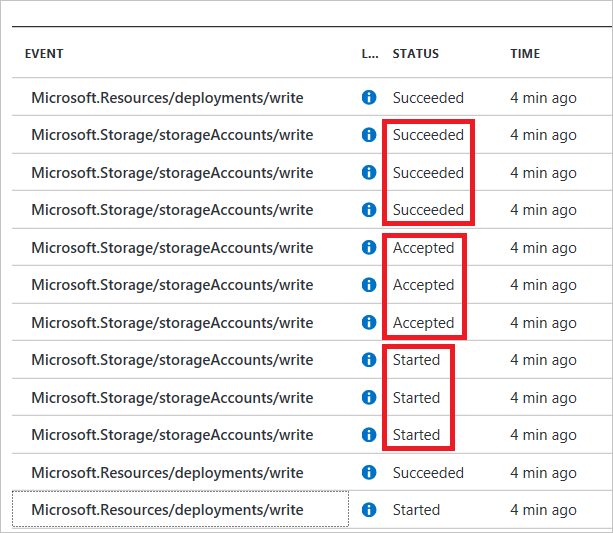This screenshot has height=533, width=613.
Task: Open the bottom Started deployments/write event
Action: tap(167, 510)
